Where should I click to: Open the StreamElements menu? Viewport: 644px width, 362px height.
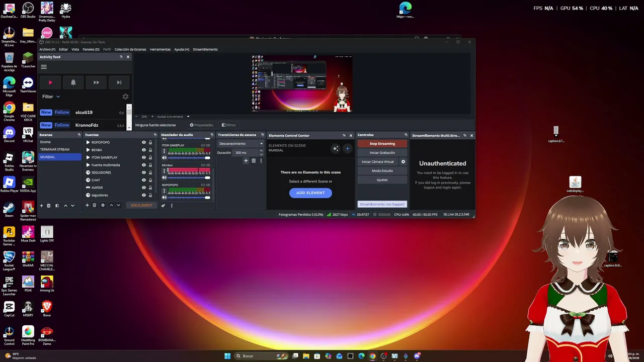(x=205, y=49)
